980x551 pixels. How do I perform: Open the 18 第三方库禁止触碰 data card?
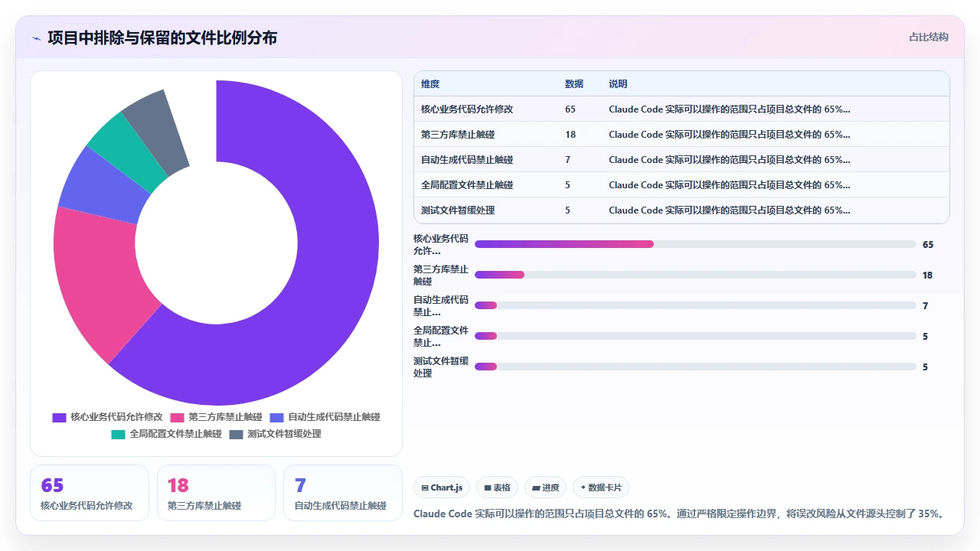(216, 493)
